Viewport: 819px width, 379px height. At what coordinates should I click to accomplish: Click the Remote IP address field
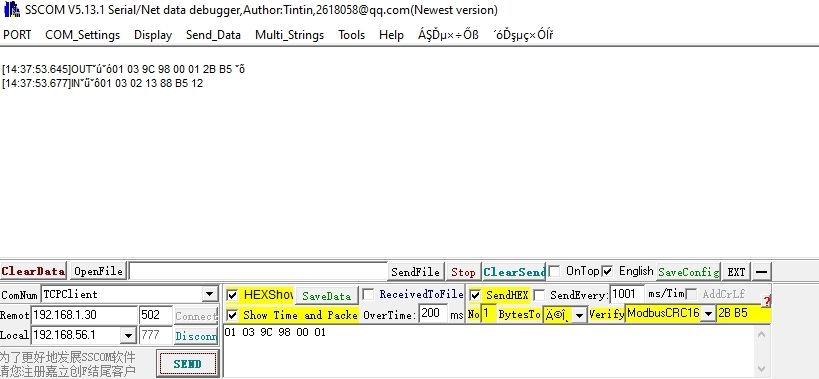pos(84,315)
